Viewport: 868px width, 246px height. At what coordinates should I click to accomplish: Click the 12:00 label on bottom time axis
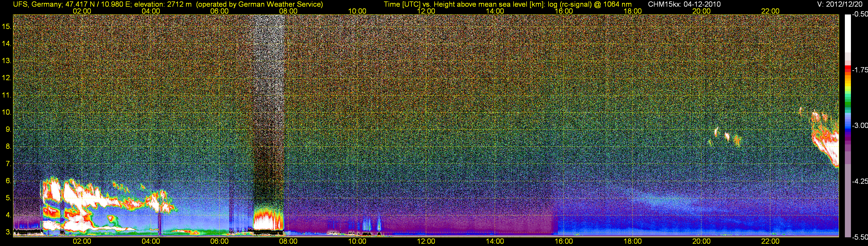[426, 241]
